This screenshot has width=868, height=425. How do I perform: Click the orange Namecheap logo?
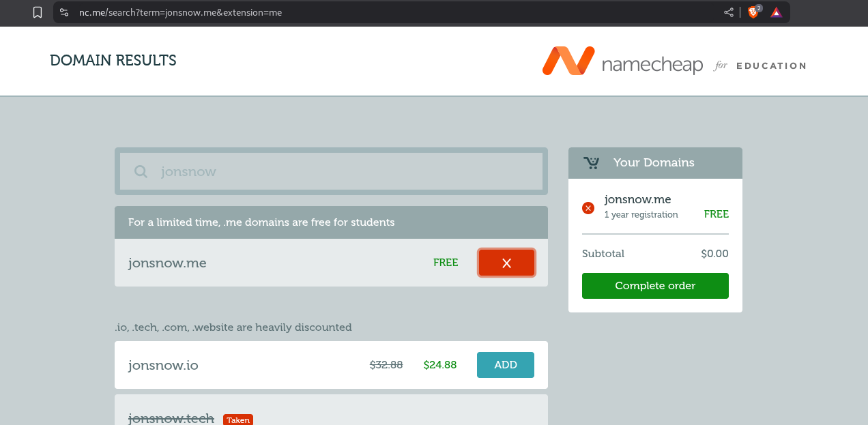(568, 61)
